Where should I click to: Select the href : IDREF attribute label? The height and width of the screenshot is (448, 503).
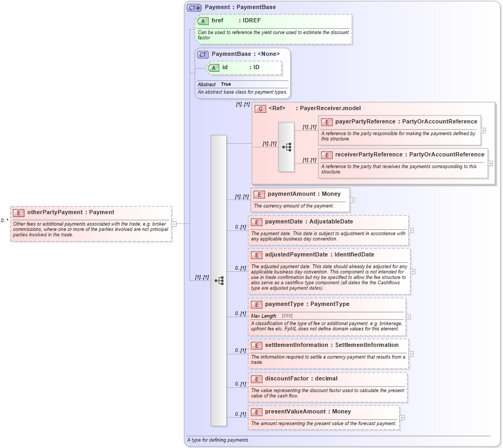click(236, 21)
